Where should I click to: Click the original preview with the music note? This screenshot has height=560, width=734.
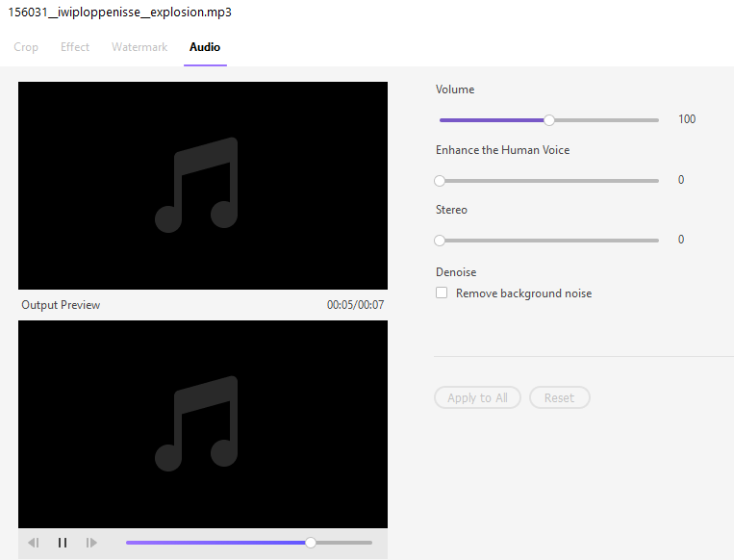tap(203, 186)
